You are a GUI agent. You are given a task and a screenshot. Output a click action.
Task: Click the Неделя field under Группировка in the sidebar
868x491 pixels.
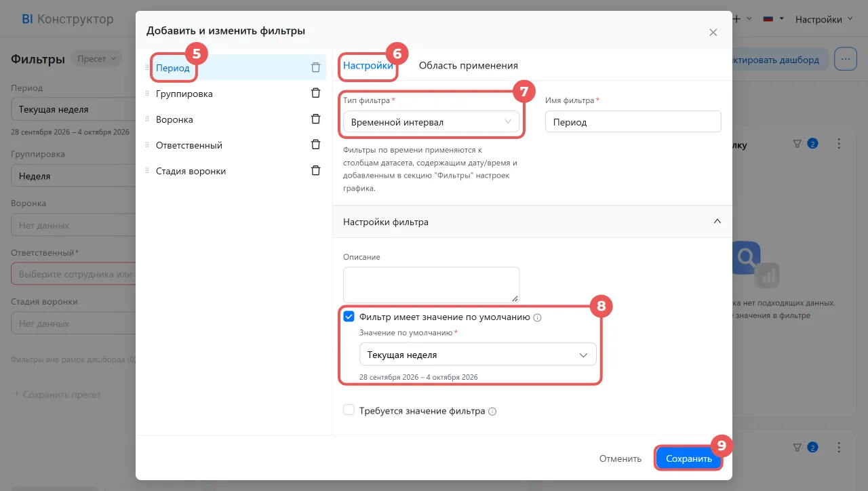tap(73, 176)
